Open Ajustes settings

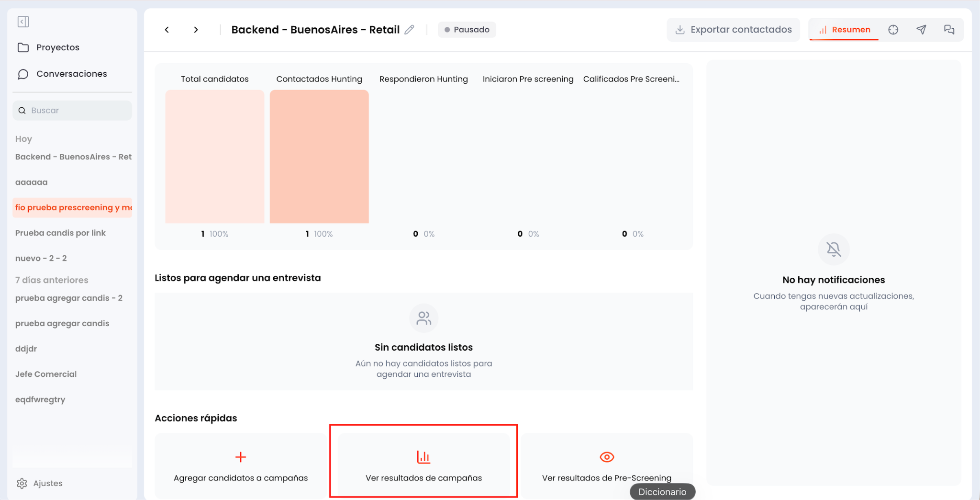coord(40,483)
